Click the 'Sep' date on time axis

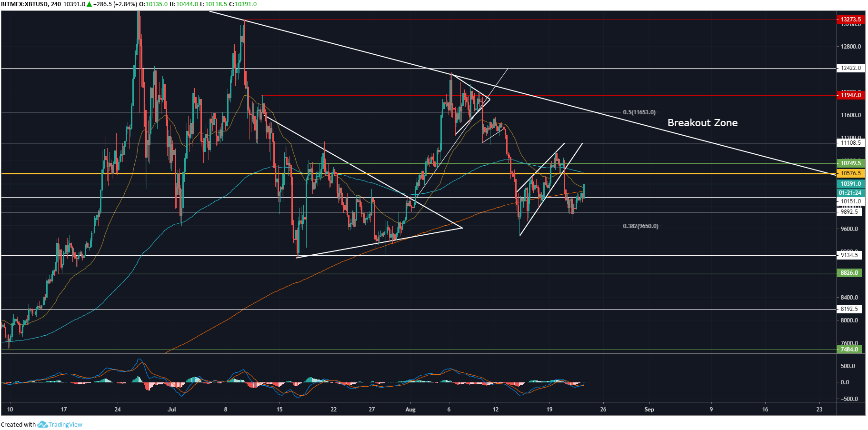(x=649, y=410)
